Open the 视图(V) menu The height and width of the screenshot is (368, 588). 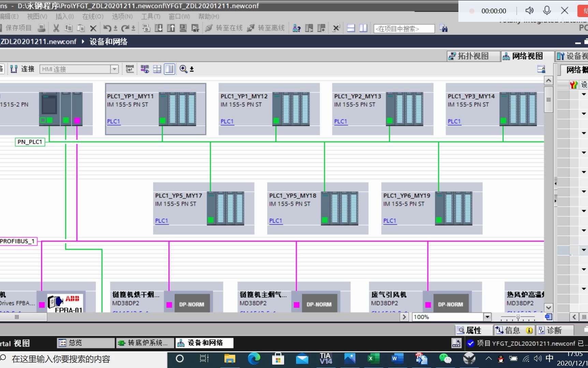click(37, 16)
